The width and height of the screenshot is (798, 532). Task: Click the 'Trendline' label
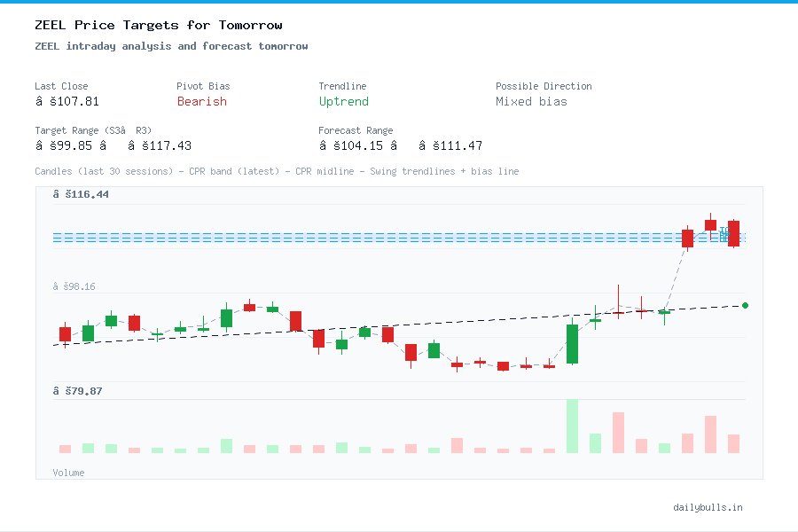coord(342,86)
